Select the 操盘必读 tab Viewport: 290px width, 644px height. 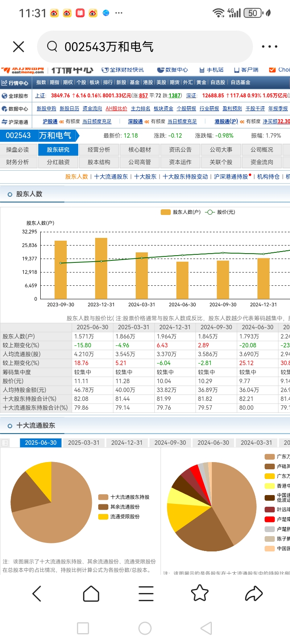(18, 150)
